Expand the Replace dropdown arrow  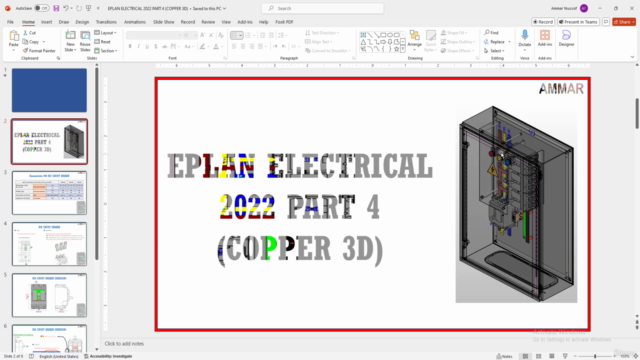[x=509, y=42]
